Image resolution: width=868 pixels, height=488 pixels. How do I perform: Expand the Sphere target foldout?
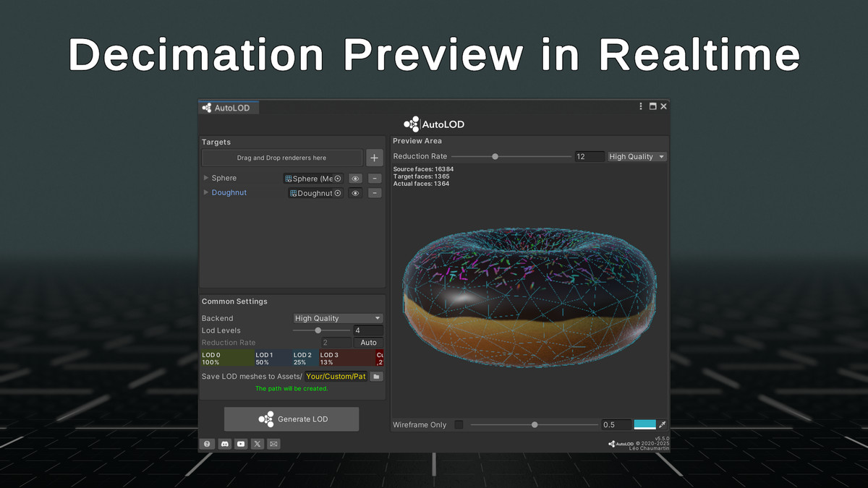coord(206,178)
